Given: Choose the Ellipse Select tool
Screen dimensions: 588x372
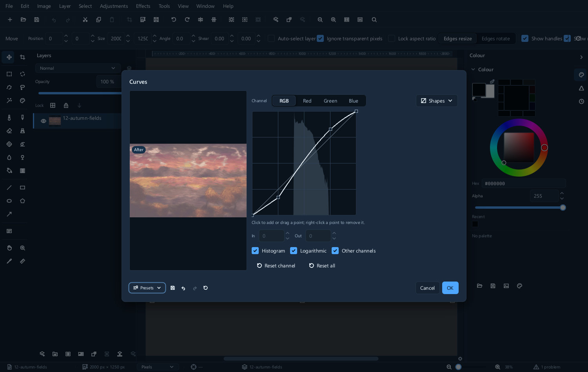Looking at the screenshot, I should pyautogui.click(x=22, y=74).
